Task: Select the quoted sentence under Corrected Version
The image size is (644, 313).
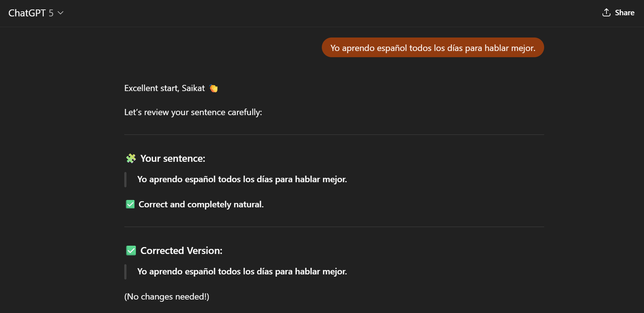Action: coord(242,271)
